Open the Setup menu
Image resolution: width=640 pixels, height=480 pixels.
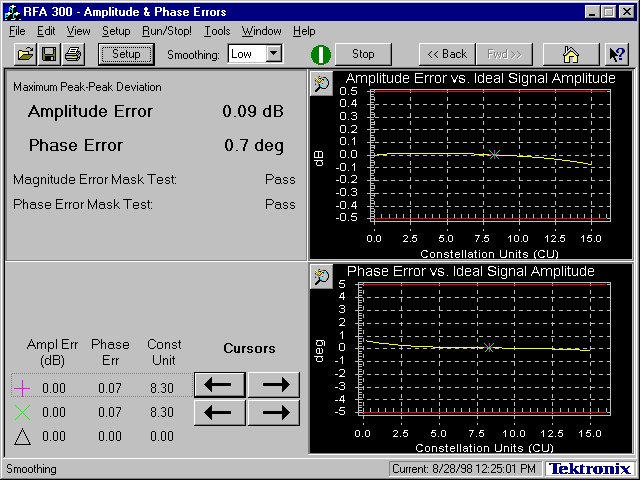[x=116, y=31]
